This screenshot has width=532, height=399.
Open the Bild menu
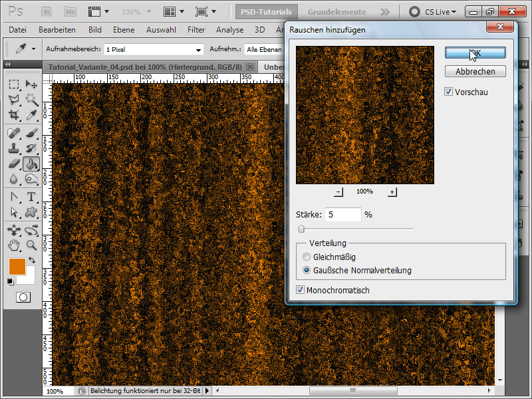coord(95,30)
